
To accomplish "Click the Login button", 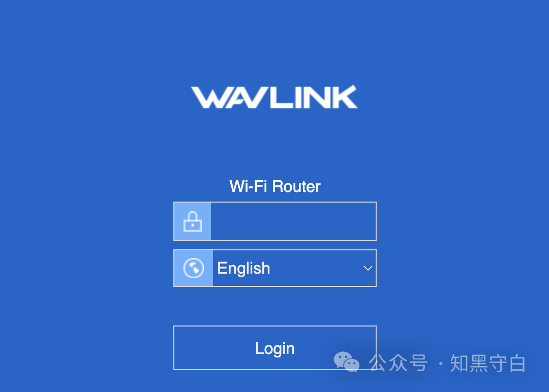I will (x=275, y=348).
